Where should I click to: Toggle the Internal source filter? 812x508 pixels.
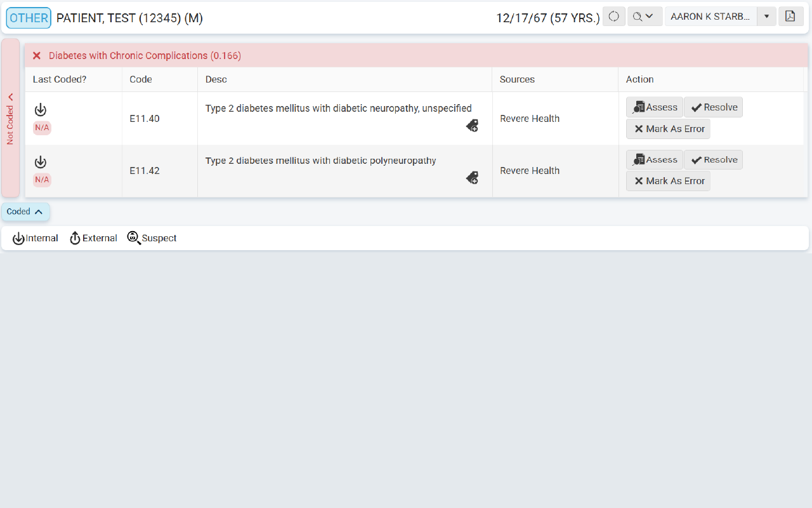pos(36,238)
